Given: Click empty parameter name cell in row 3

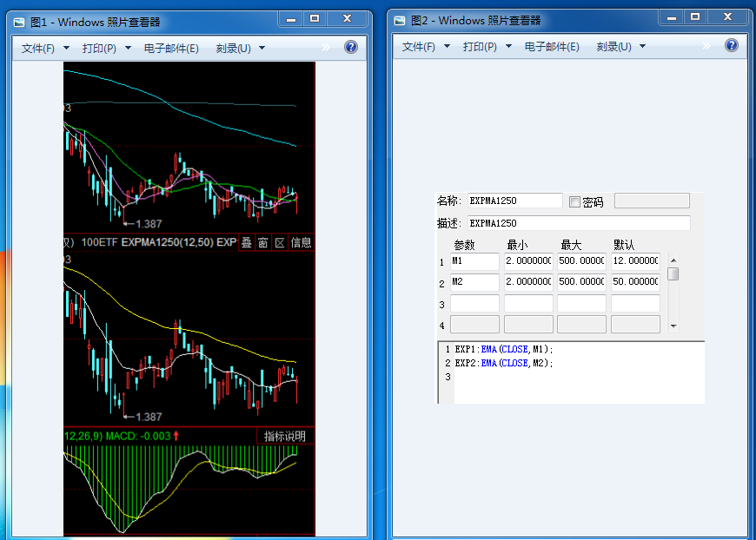Looking at the screenshot, I should [474, 304].
